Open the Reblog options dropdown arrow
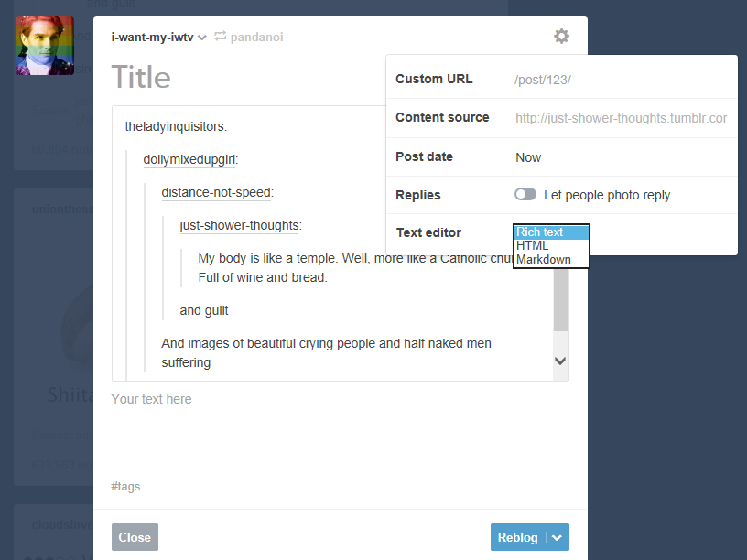747x560 pixels. pyautogui.click(x=558, y=538)
